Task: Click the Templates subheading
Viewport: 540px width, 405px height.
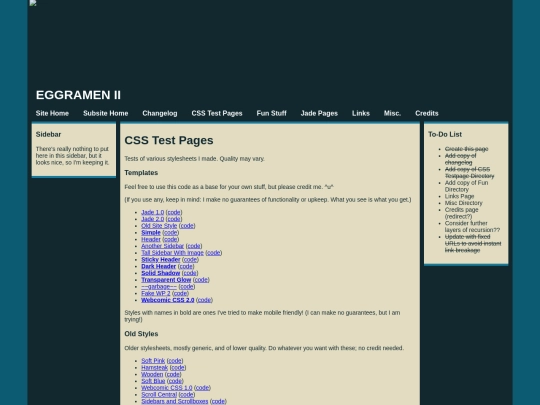Action: pyautogui.click(x=141, y=173)
